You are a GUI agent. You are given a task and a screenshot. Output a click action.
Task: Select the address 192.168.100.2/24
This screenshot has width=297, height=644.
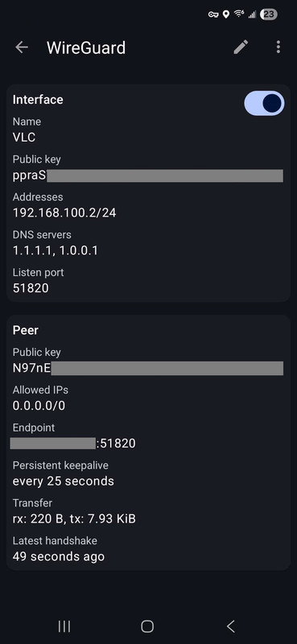[x=64, y=213]
